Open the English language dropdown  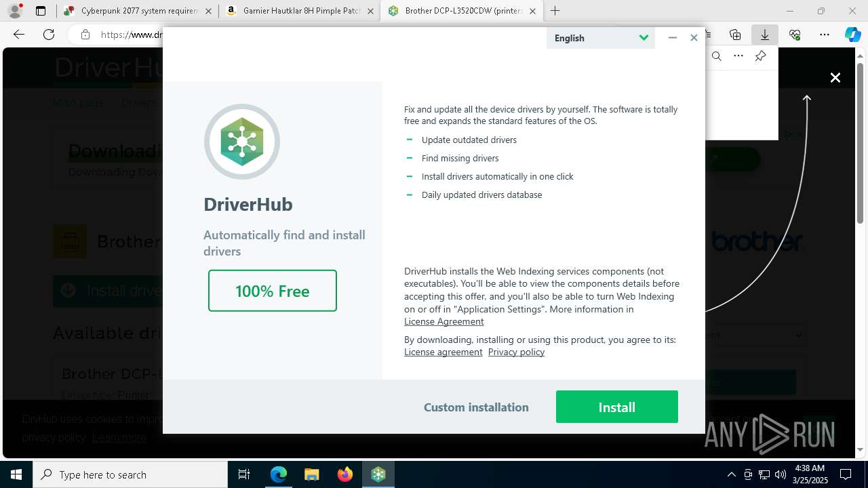point(601,38)
